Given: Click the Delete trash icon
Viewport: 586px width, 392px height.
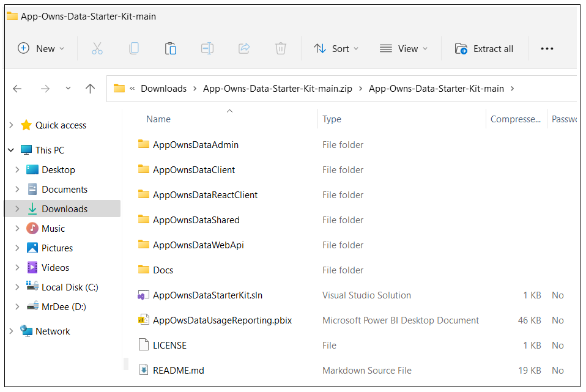Looking at the screenshot, I should [x=281, y=48].
